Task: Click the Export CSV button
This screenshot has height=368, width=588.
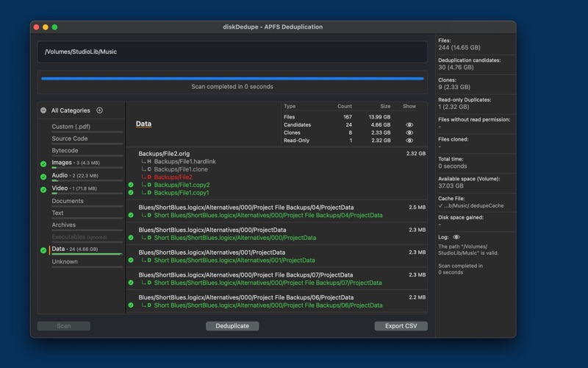Action: [x=401, y=326]
